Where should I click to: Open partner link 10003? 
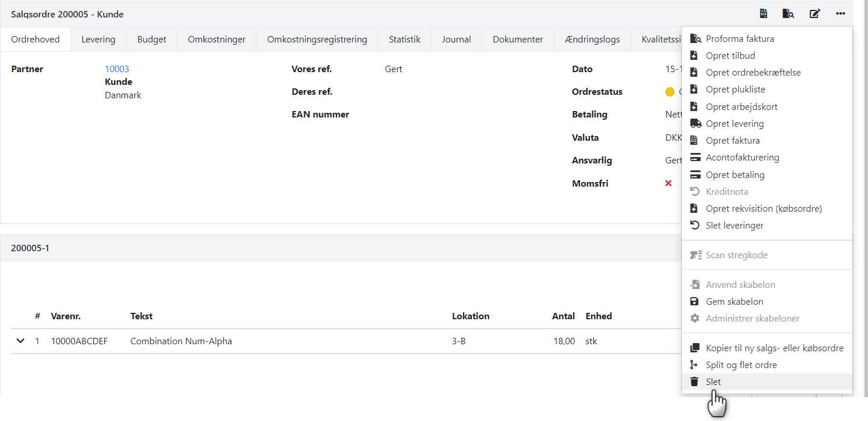click(x=117, y=69)
